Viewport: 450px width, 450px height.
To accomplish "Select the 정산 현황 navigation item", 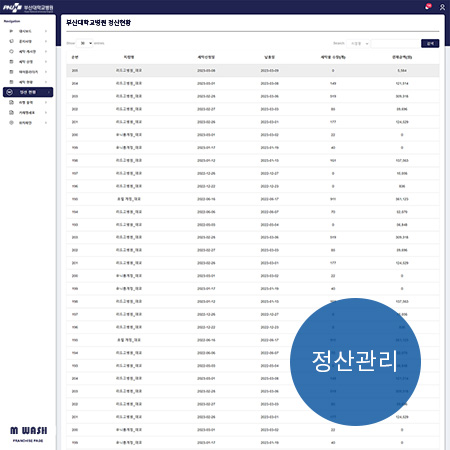I will tap(28, 92).
